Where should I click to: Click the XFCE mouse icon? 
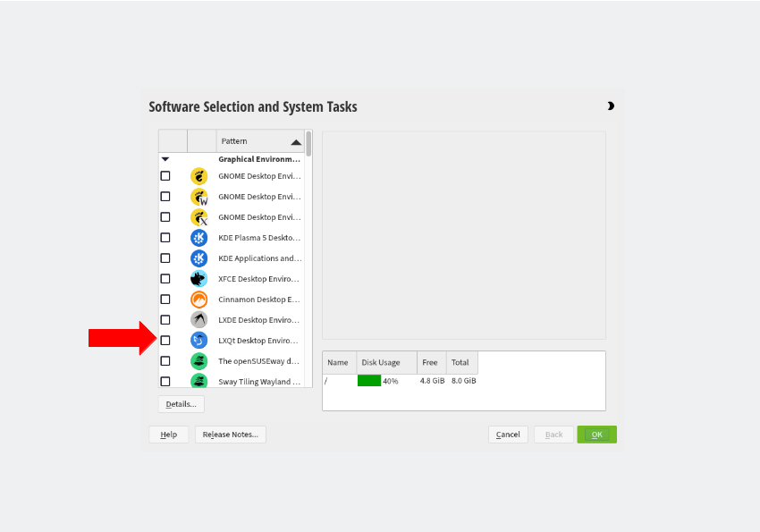198,278
